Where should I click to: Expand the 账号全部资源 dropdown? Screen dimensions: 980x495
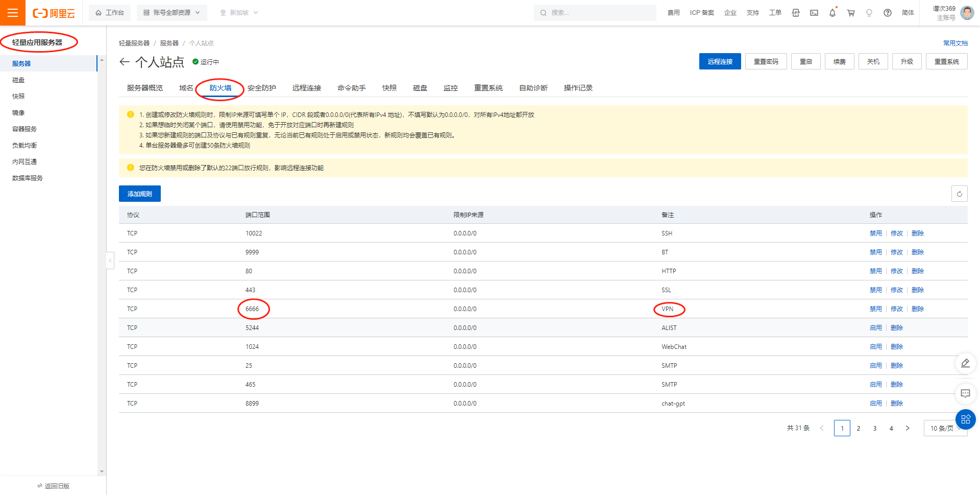tap(172, 13)
